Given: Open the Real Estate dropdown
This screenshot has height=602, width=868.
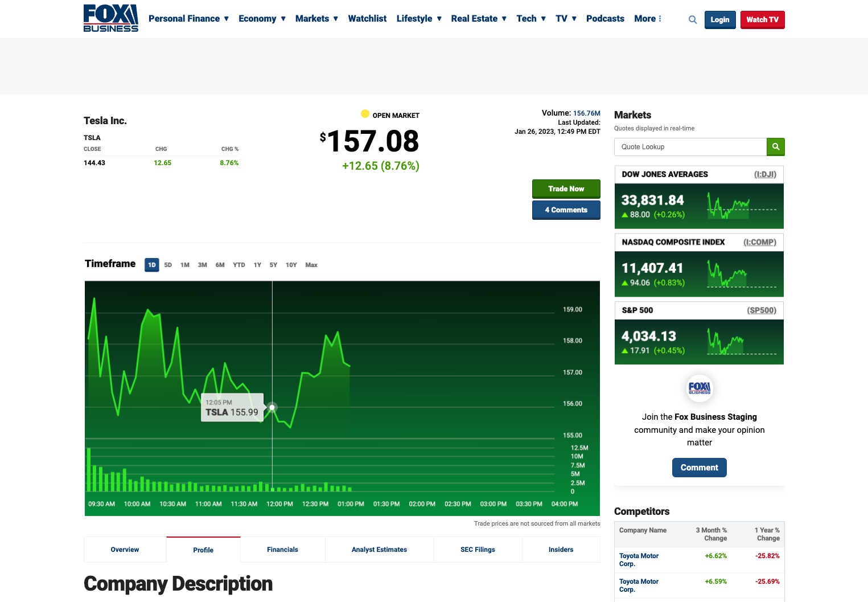Looking at the screenshot, I should point(478,19).
